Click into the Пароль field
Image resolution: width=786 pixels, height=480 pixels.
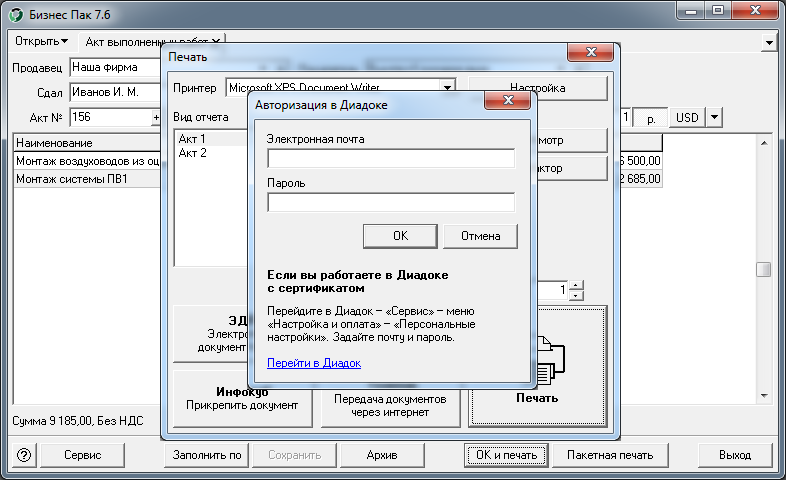point(391,202)
